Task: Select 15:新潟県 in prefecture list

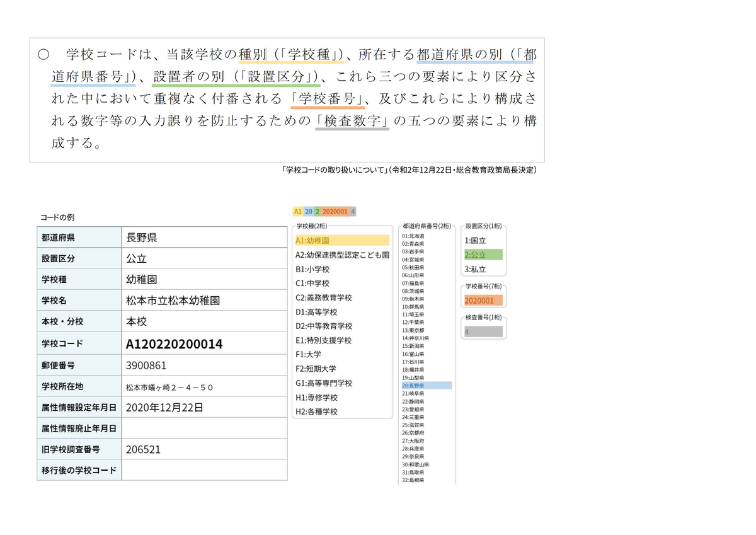Action: click(x=413, y=346)
